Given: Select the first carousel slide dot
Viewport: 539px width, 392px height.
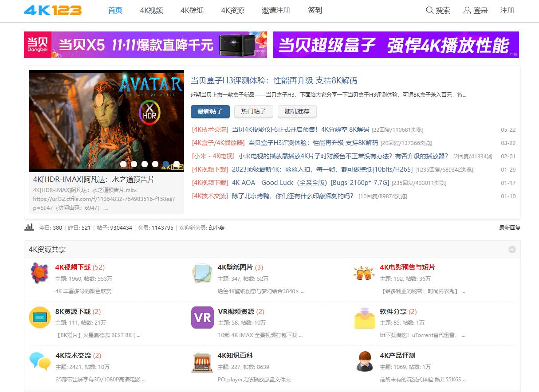Looking at the screenshot, I should 123,164.
